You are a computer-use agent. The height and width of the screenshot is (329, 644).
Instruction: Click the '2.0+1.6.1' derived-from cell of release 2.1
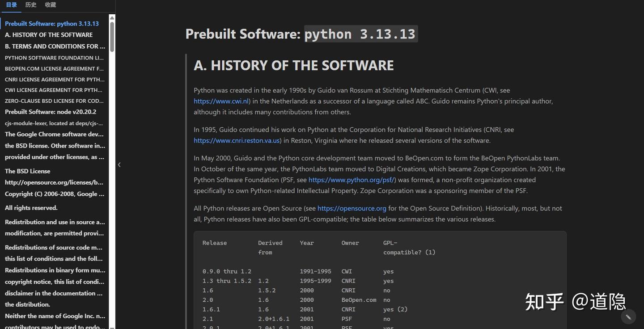pyautogui.click(x=274, y=319)
